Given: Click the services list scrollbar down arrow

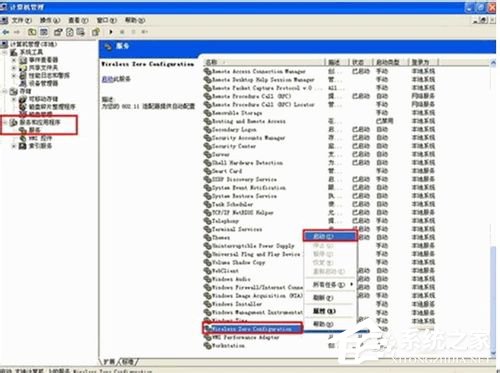Looking at the screenshot, I should [493, 353].
